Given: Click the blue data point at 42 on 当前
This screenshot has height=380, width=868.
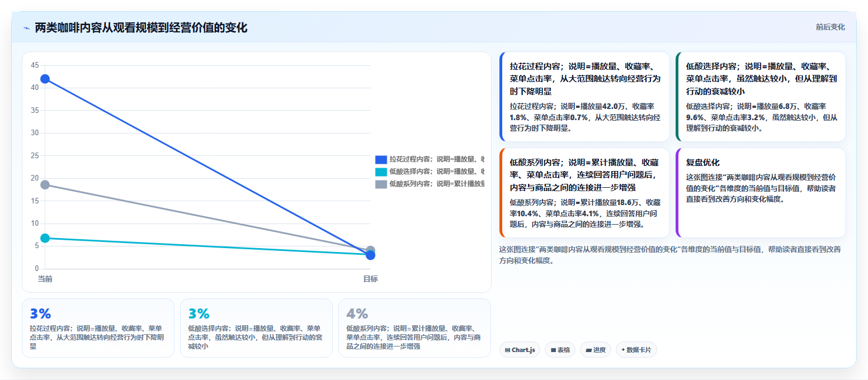Looking at the screenshot, I should 45,79.
